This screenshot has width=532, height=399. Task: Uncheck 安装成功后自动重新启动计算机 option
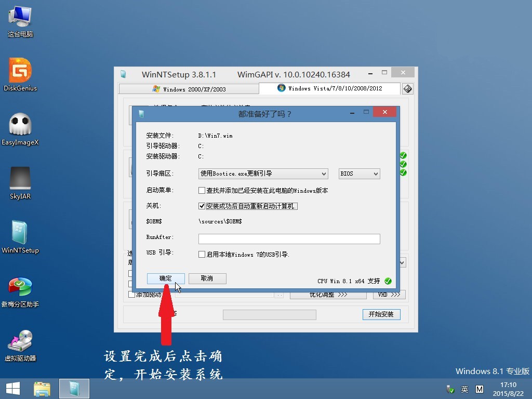tap(202, 206)
